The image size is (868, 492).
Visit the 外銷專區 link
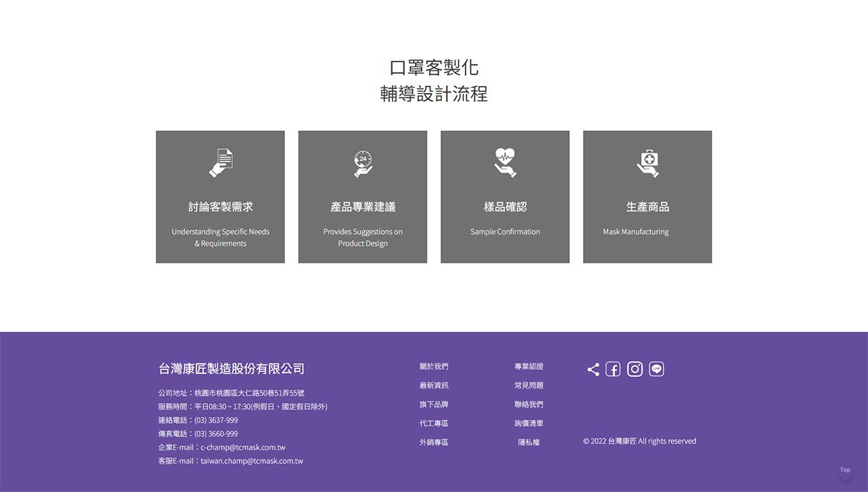pyautogui.click(x=433, y=442)
